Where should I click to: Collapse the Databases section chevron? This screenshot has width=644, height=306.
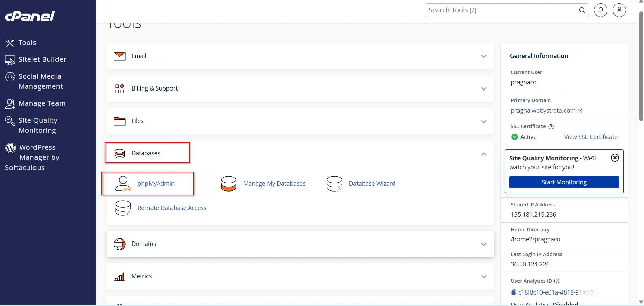tap(484, 154)
